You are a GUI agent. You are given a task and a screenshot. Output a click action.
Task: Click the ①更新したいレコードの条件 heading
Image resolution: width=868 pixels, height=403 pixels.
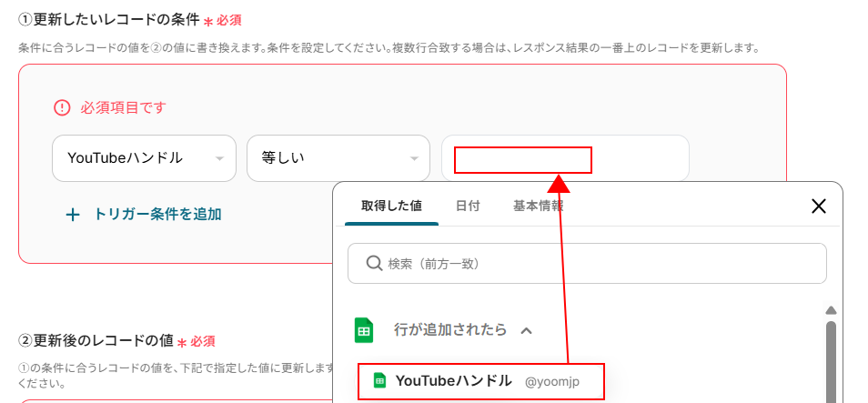[108, 21]
